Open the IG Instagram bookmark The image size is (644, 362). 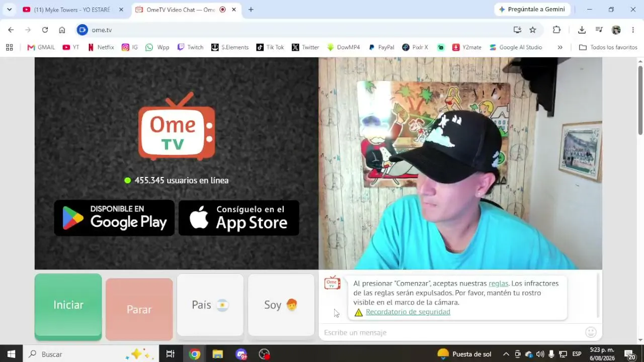130,47
